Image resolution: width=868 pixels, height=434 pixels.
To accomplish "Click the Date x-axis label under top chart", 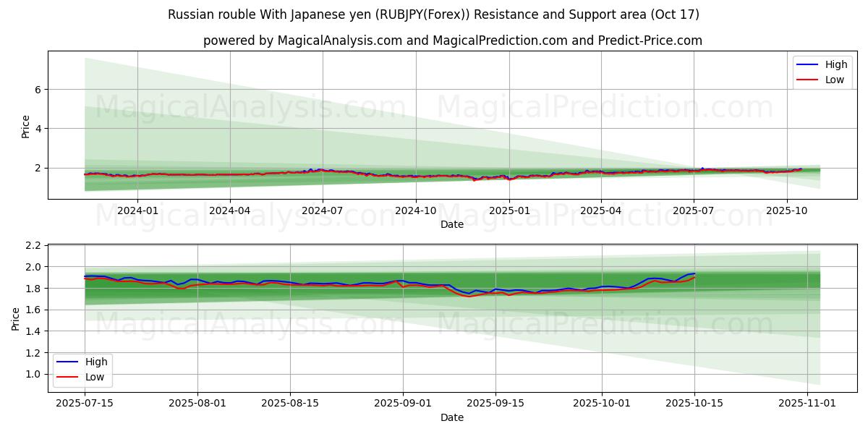I will coord(452,225).
